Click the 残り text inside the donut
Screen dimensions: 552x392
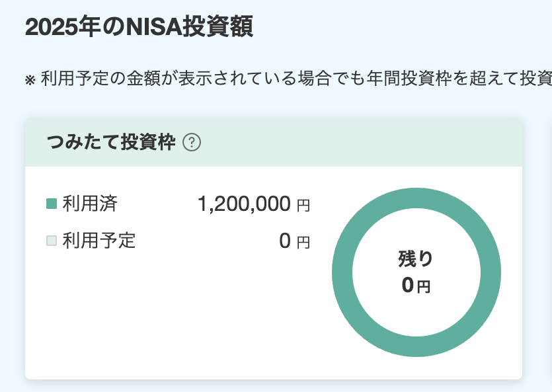pos(416,258)
